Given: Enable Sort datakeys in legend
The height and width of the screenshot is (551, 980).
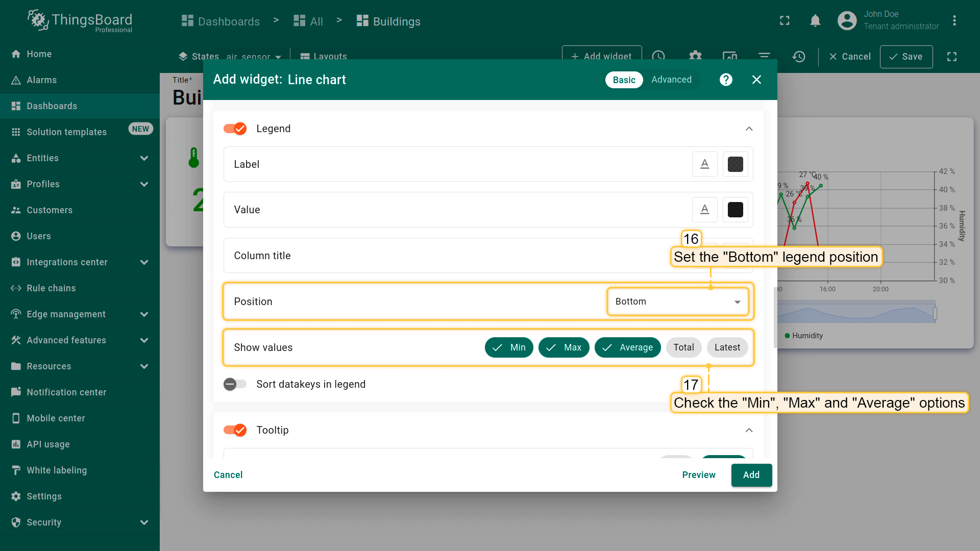Looking at the screenshot, I should (x=235, y=384).
